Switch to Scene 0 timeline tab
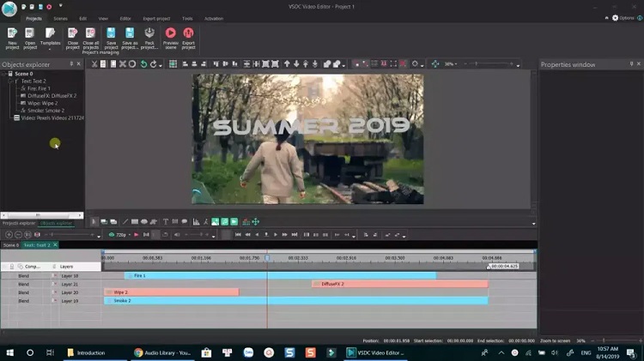 click(11, 245)
